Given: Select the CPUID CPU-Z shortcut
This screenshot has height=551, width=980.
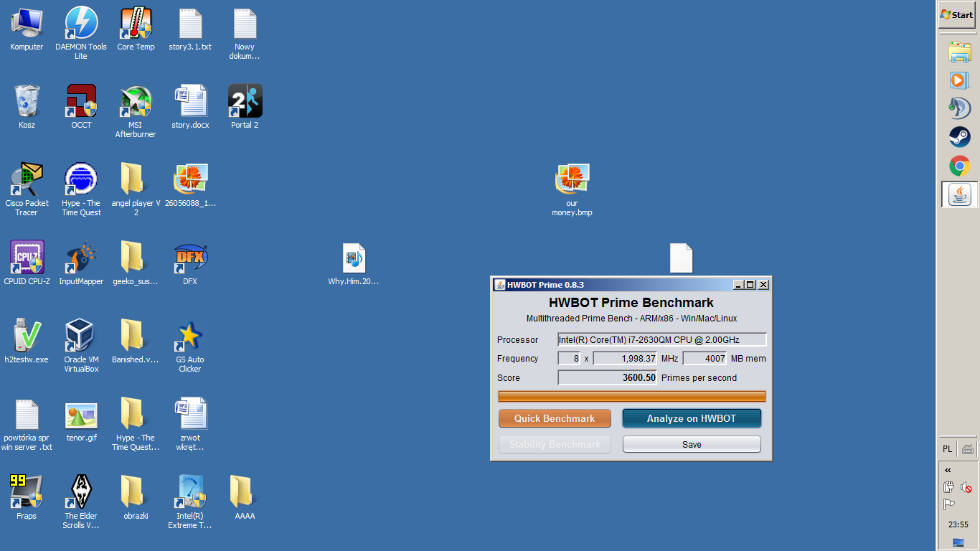Looking at the screenshot, I should (27, 263).
